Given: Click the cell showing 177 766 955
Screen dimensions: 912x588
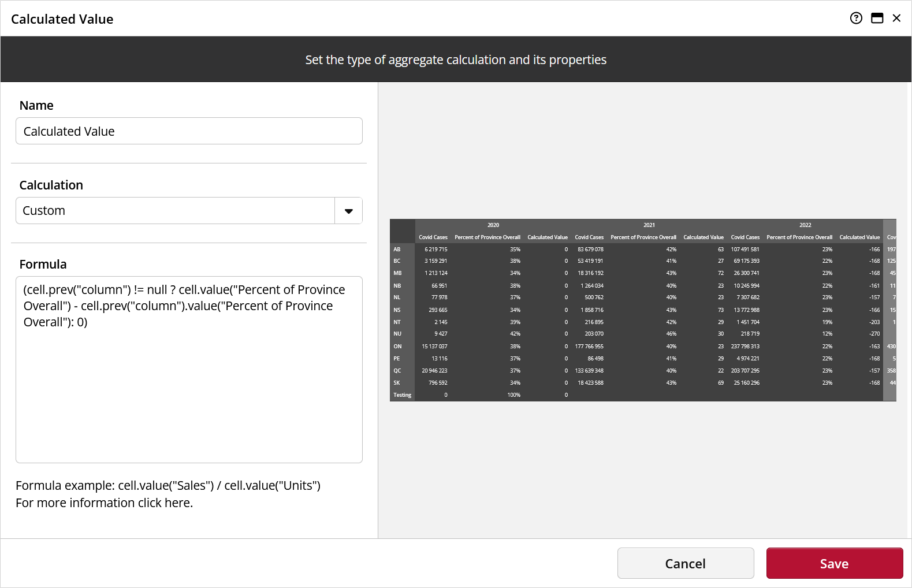Looking at the screenshot, I should (589, 347).
